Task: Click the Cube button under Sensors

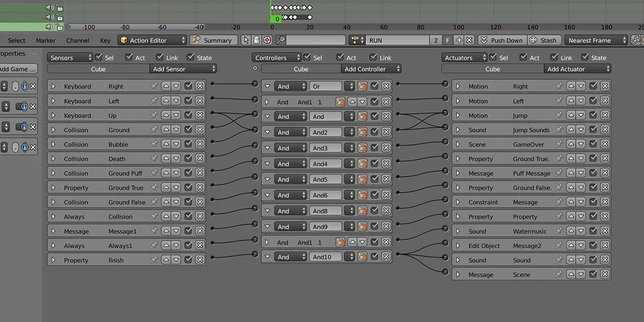Action: point(98,69)
